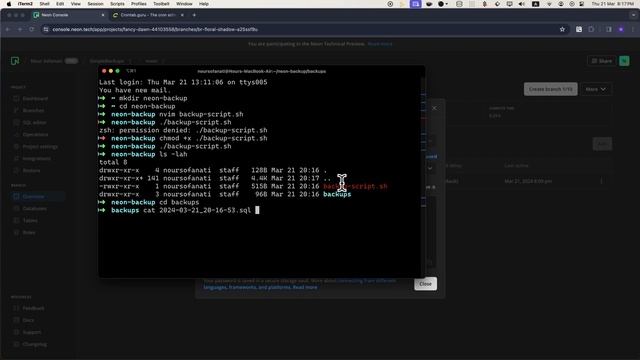Image resolution: width=640 pixels, height=360 pixels.
Task: Close the Neon Console browser tab
Action: point(103,15)
